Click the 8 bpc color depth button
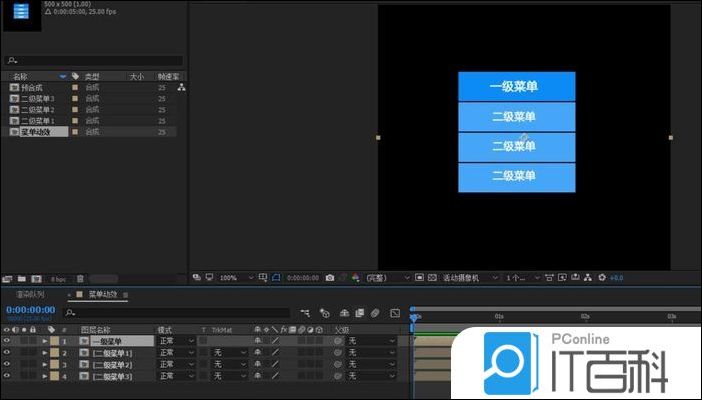 click(58, 279)
